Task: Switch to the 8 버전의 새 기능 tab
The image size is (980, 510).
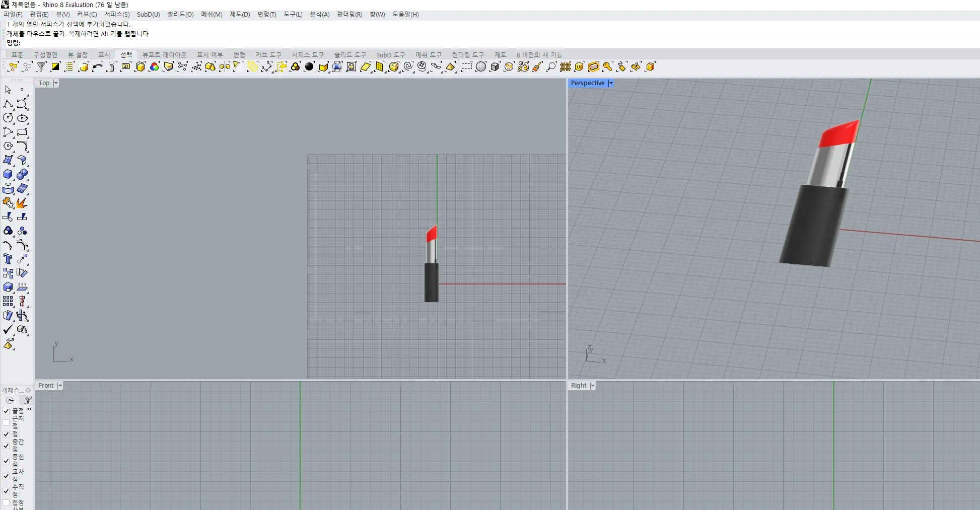Action: (x=539, y=55)
